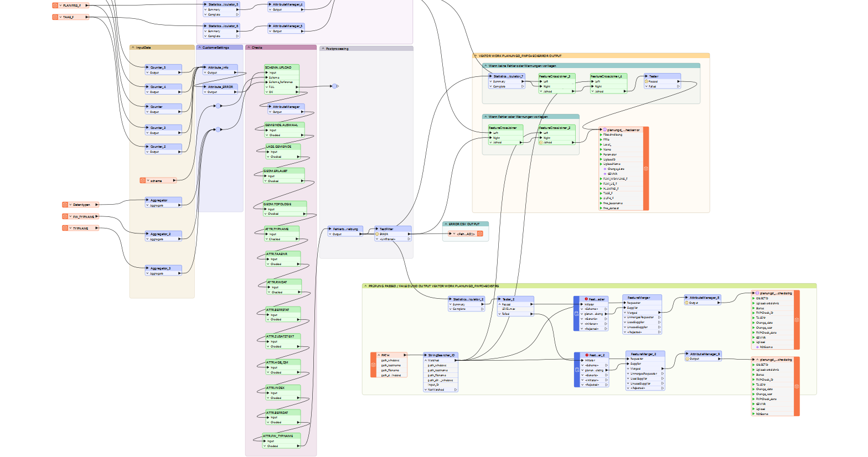868x457 pixels.
Task: Select the StringSearcher_ID transformer
Action: [441, 355]
